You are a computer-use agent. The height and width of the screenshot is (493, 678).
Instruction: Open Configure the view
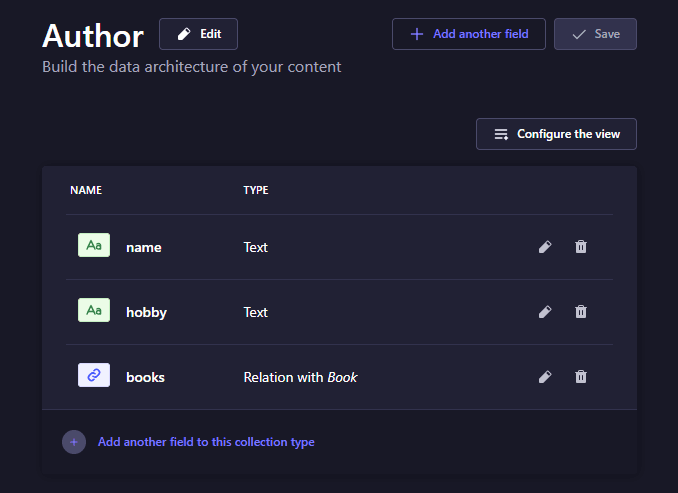pos(556,134)
